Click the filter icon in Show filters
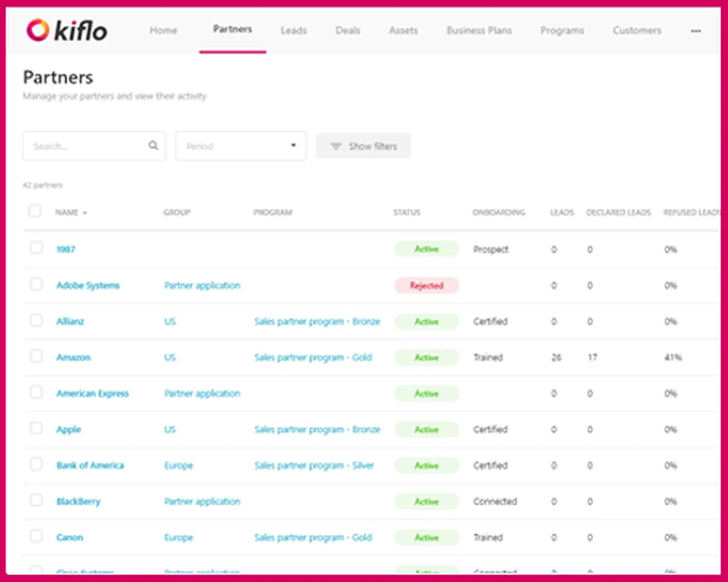This screenshot has width=728, height=582. point(335,146)
